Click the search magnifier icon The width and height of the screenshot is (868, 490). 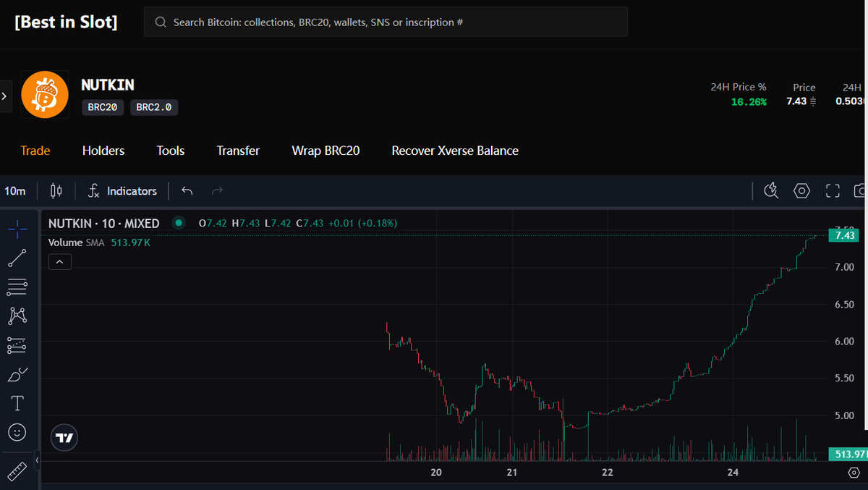pyautogui.click(x=161, y=22)
